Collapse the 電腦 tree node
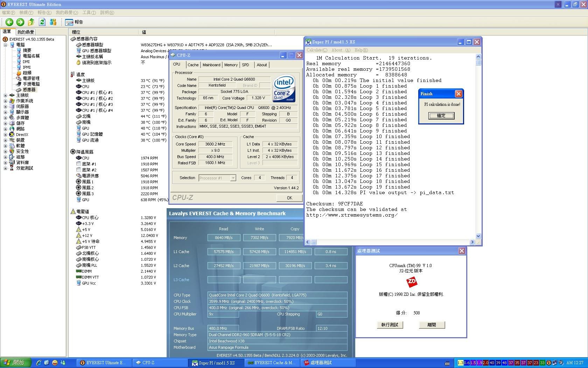 pos(5,45)
